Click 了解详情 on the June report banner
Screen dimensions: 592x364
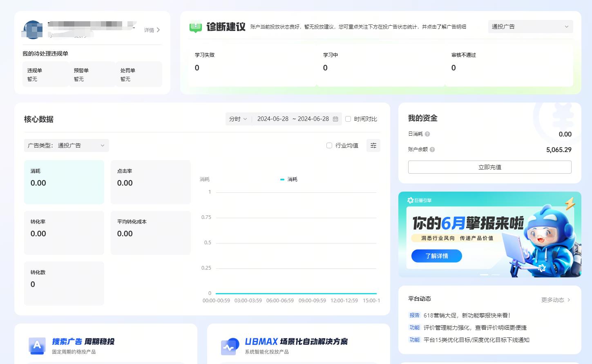coord(436,256)
